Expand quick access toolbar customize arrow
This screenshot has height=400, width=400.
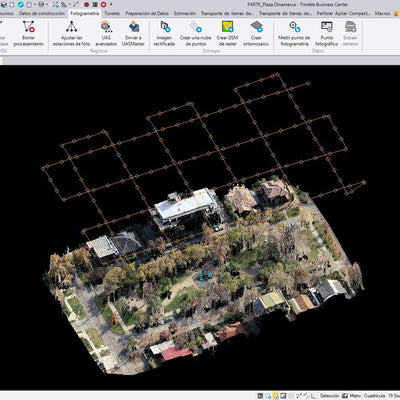click(111, 4)
